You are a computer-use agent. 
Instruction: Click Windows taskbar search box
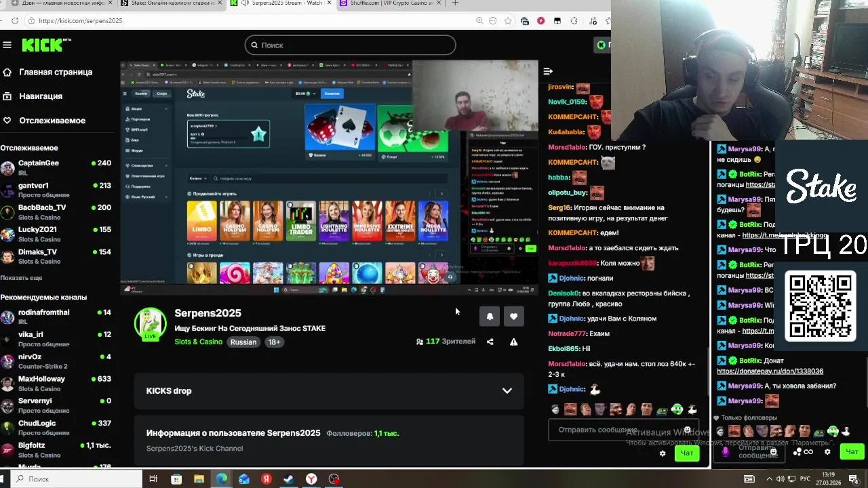pyautogui.click(x=76, y=479)
